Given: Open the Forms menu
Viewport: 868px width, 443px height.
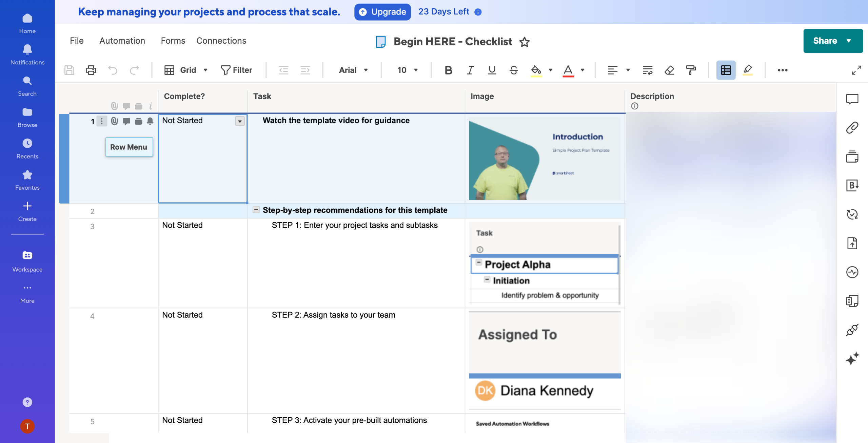Looking at the screenshot, I should 173,41.
